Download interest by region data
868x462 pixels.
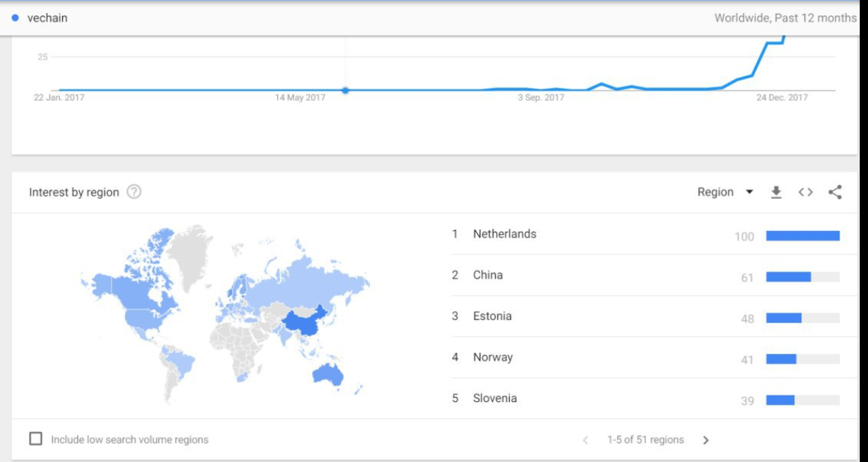(776, 192)
